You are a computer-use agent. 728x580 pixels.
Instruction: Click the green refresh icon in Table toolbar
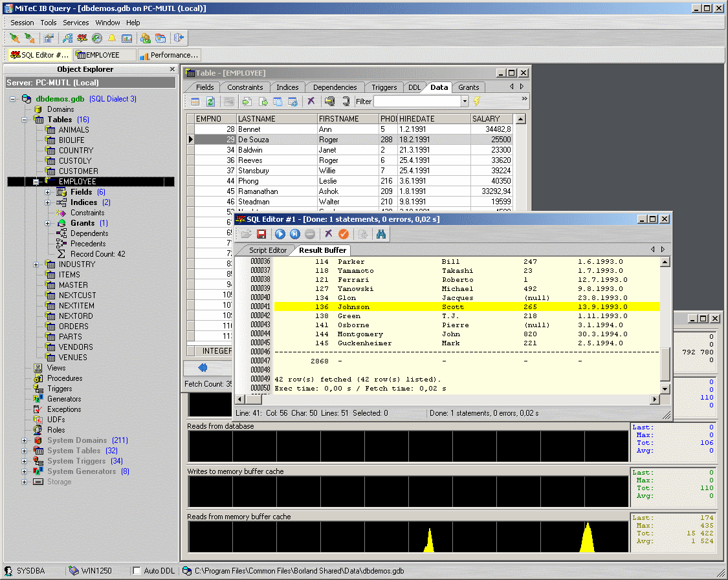pyautogui.click(x=210, y=102)
